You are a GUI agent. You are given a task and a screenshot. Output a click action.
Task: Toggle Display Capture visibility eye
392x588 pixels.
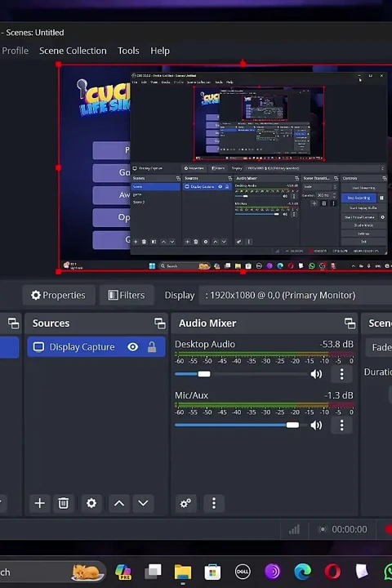click(x=132, y=347)
